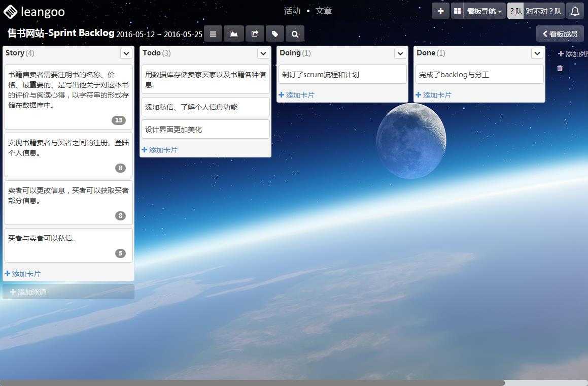Click the notification bell icon

[576, 10]
